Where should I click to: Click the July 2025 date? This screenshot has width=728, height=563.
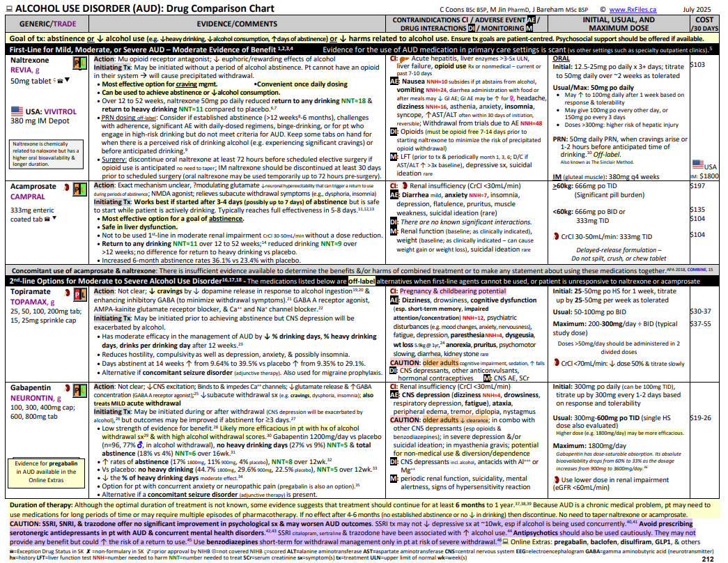(697, 9)
